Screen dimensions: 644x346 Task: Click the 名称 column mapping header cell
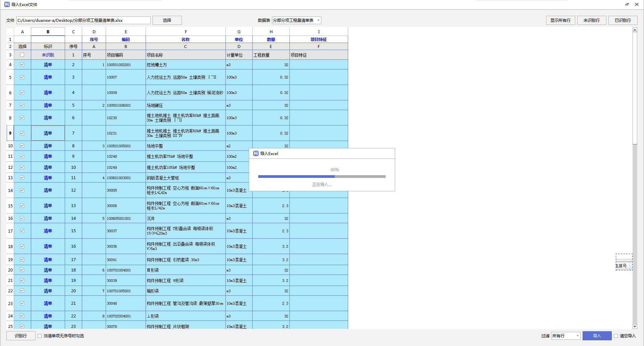point(185,39)
